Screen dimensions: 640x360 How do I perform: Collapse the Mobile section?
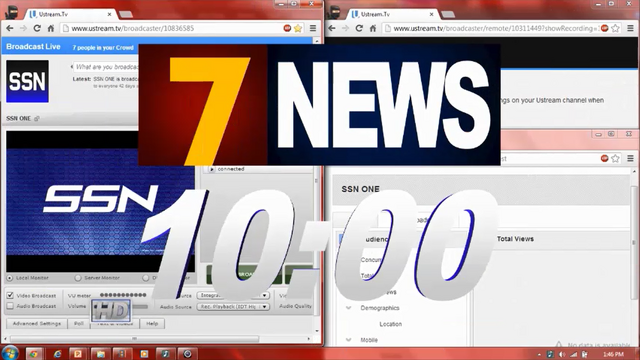(349, 340)
